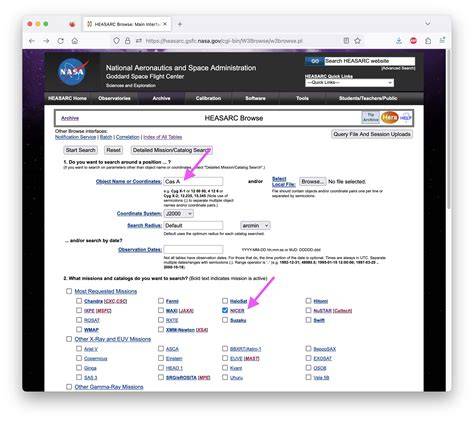Click the browser vertical scrollbar
This screenshot has height=421, width=474.
click(448, 130)
